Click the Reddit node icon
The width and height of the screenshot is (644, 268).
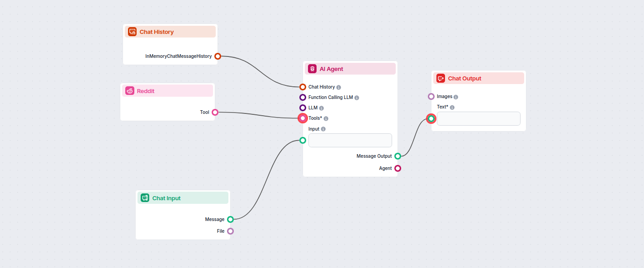(130, 91)
